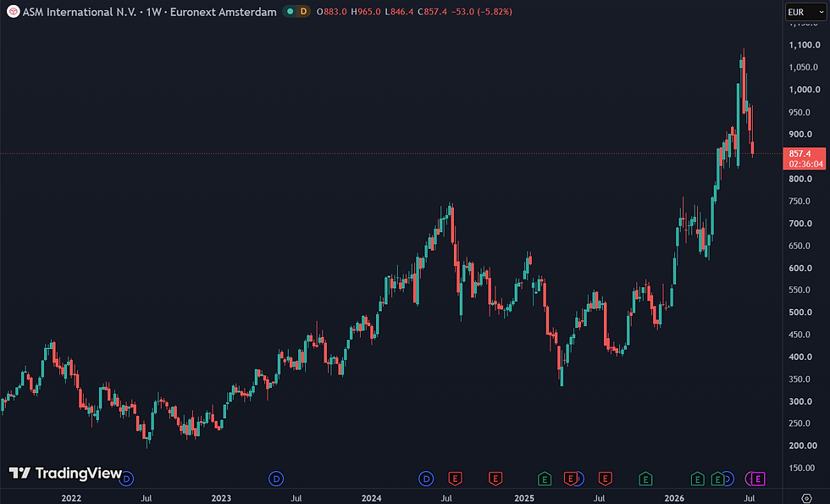Image resolution: width=830 pixels, height=504 pixels.
Task: Click the ASM International company logo icon
Action: (14, 11)
